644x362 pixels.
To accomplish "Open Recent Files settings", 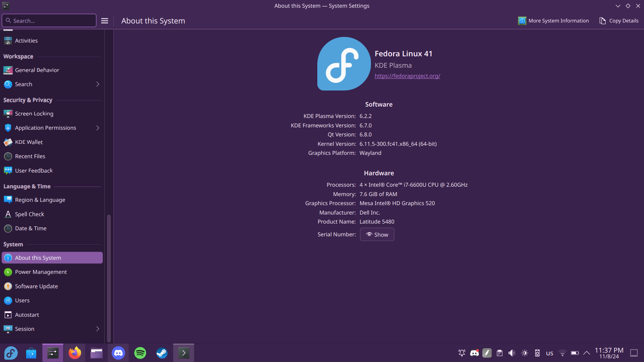I will coord(52,156).
